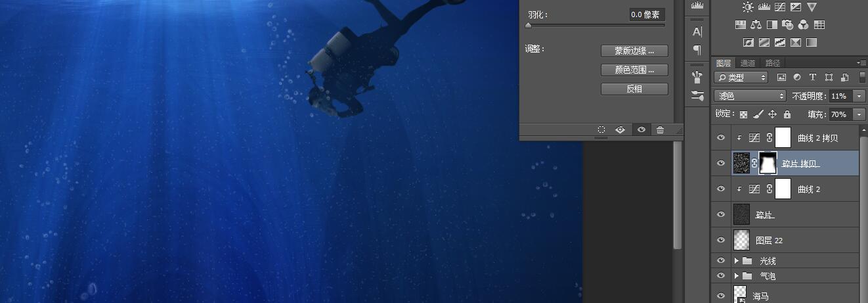Select the 碎片 拷贝 layer mask thumbnail
This screenshot has height=303, width=868.
768,163
